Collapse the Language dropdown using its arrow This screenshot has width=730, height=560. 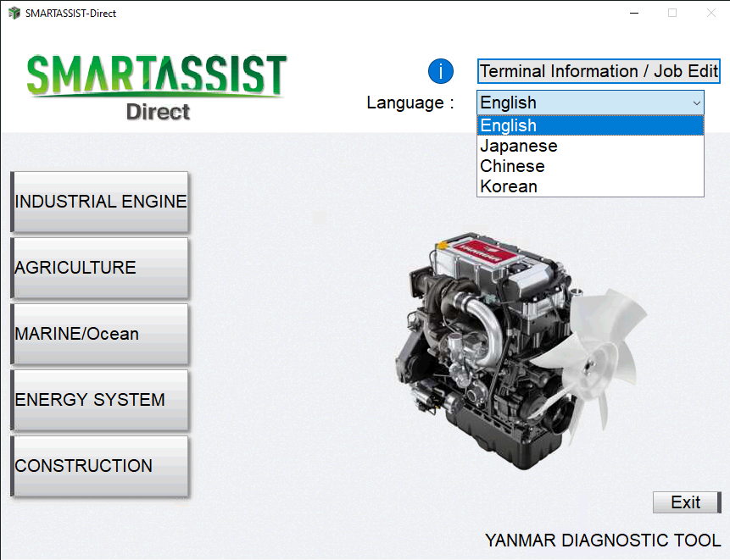point(696,103)
